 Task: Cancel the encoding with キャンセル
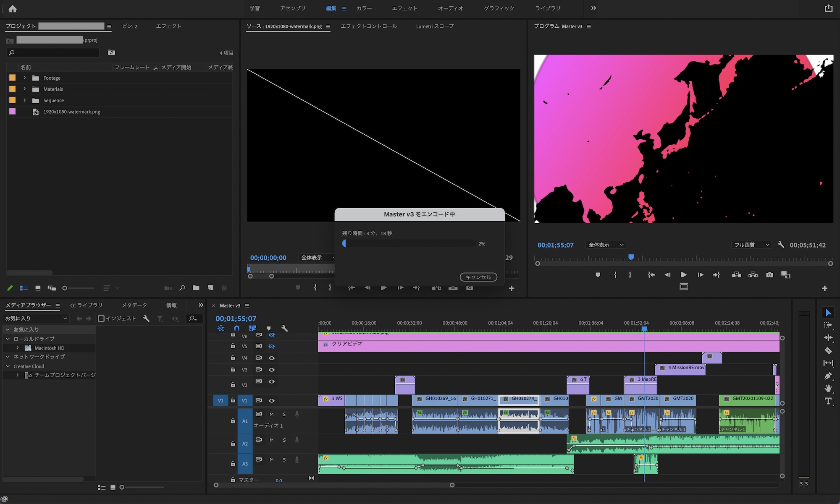tap(478, 277)
